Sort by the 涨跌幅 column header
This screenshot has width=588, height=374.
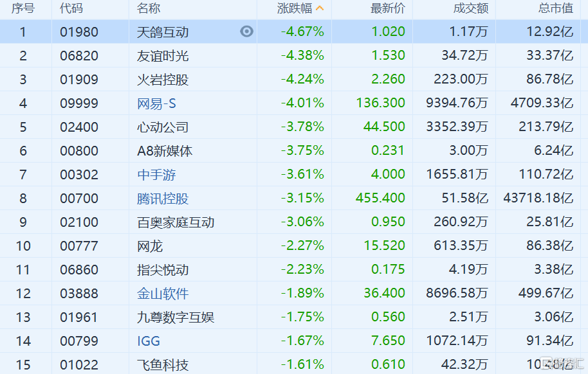click(x=295, y=8)
